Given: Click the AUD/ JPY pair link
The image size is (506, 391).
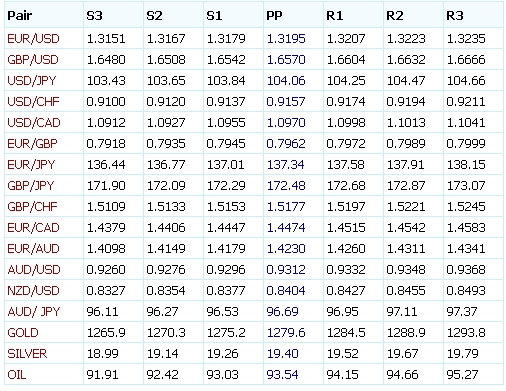Looking at the screenshot, I should click(34, 312).
